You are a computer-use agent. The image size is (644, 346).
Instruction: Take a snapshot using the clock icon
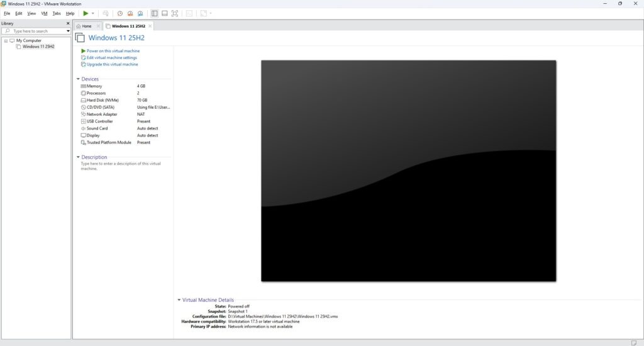(x=120, y=13)
